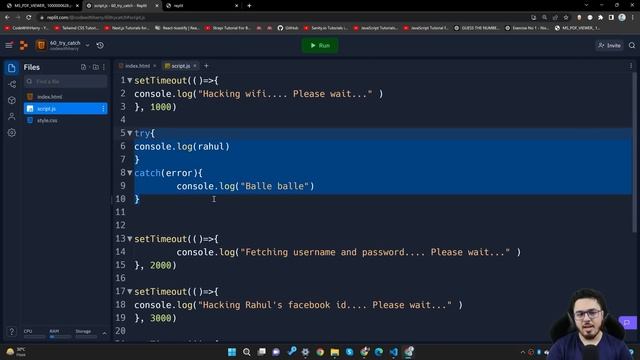Image resolution: width=640 pixels, height=360 pixels.
Task: Open script.js row three-dot options
Action: click(x=103, y=109)
